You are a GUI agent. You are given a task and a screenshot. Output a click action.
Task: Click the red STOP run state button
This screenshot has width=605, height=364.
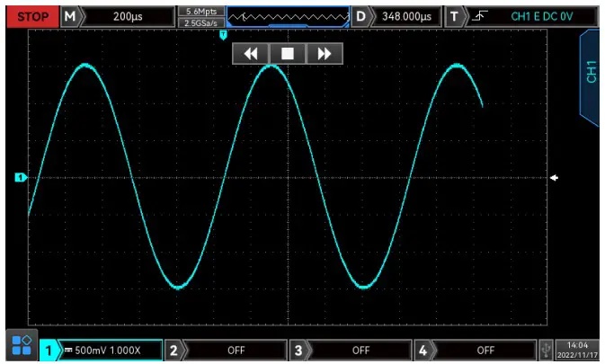[x=32, y=16]
